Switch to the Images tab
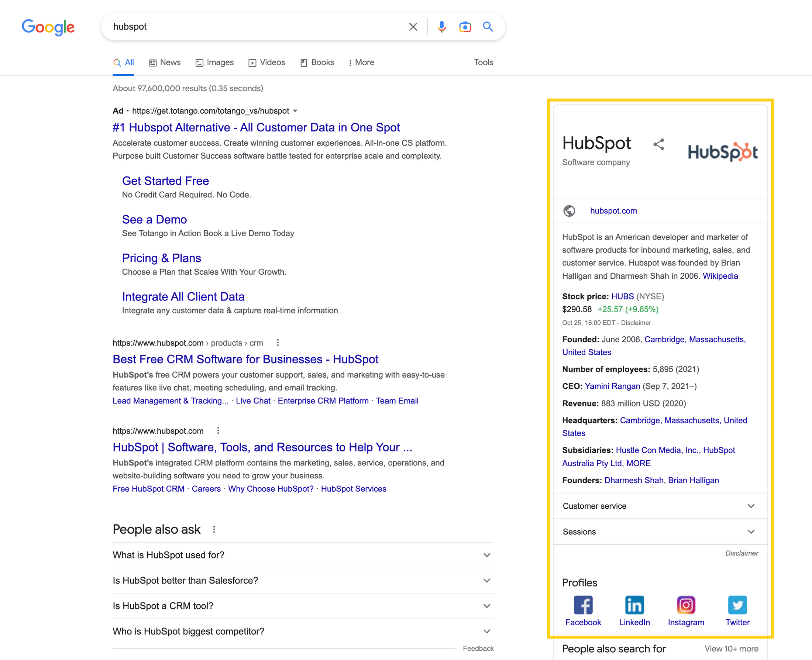The height and width of the screenshot is (660, 812). click(x=214, y=62)
